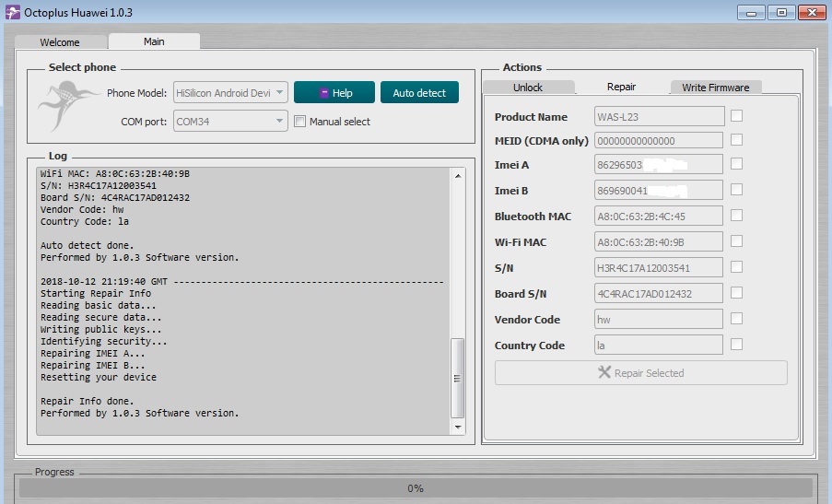Click log line 'Country Code: la'

point(85,221)
